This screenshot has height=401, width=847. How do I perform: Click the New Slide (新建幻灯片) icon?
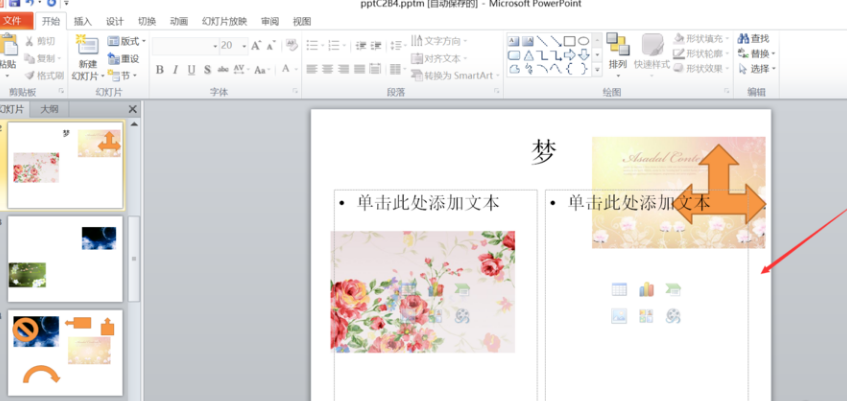pyautogui.click(x=87, y=45)
